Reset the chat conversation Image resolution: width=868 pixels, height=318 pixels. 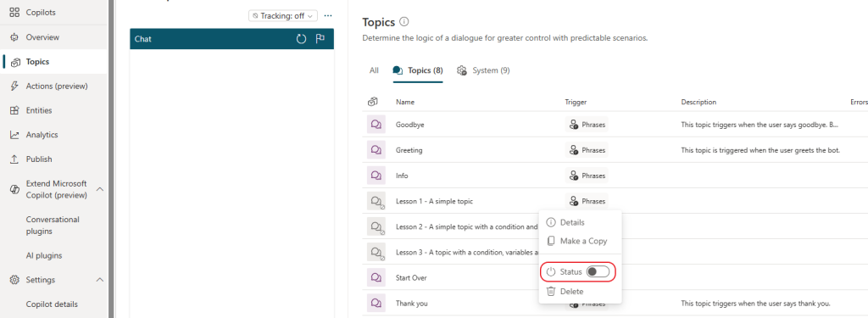(x=301, y=39)
